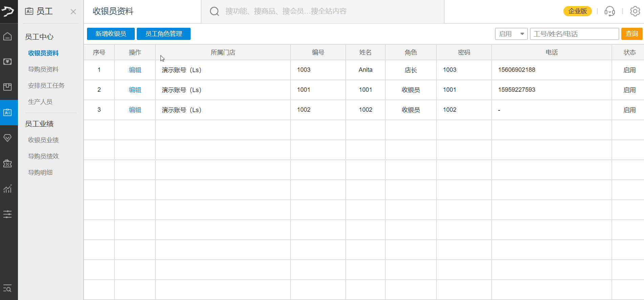
Task: Click the customer service headset icon
Action: tap(609, 11)
